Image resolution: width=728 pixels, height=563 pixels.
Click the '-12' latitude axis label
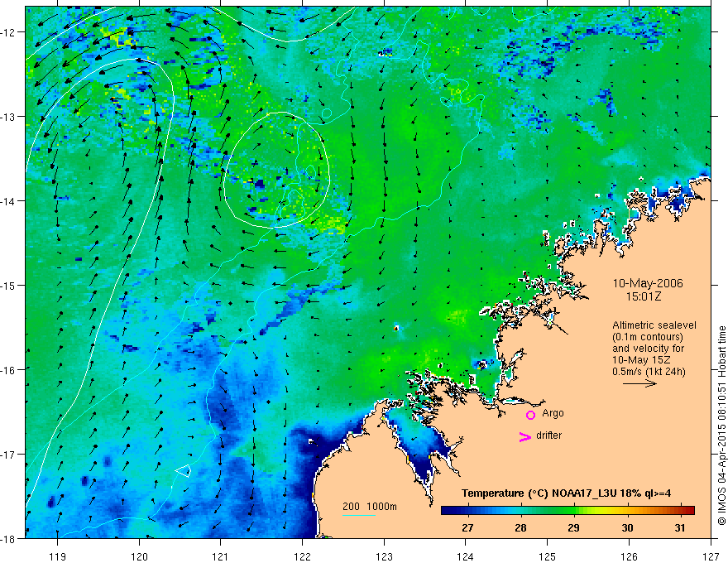9,32
